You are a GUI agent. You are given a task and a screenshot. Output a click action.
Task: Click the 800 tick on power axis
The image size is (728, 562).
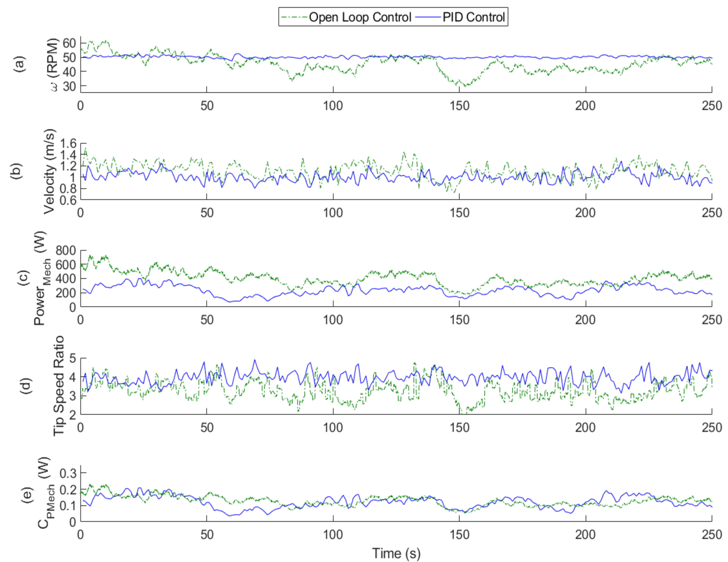point(66,250)
